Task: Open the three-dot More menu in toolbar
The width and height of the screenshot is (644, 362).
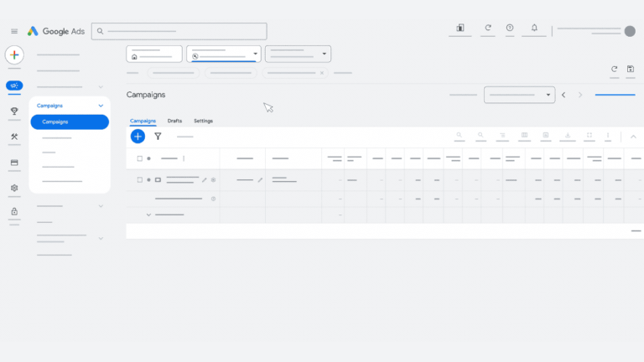Action: coord(608,135)
